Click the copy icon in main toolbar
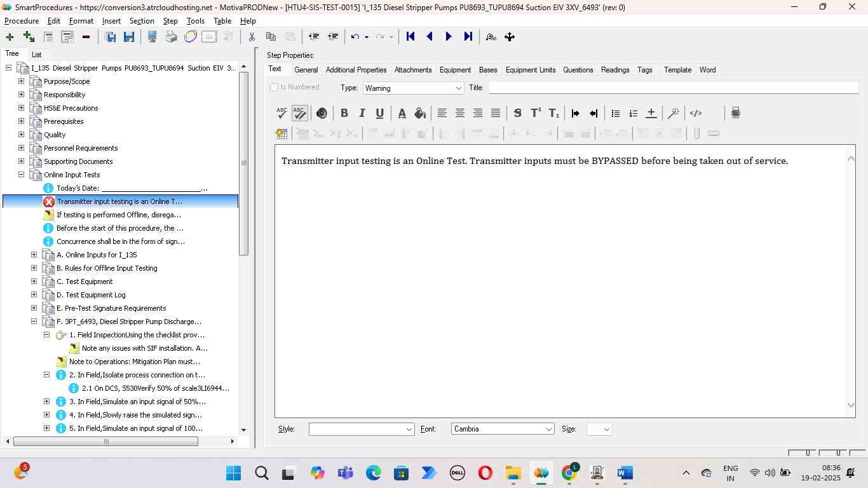This screenshot has width=868, height=488. [271, 37]
